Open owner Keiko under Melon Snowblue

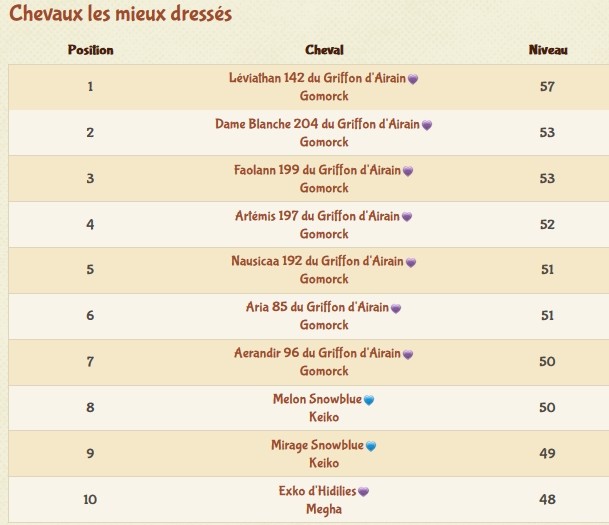(x=324, y=417)
